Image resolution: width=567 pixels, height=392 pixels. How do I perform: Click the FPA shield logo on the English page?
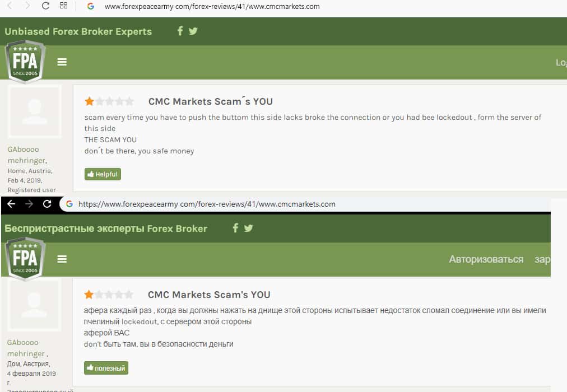[25, 62]
